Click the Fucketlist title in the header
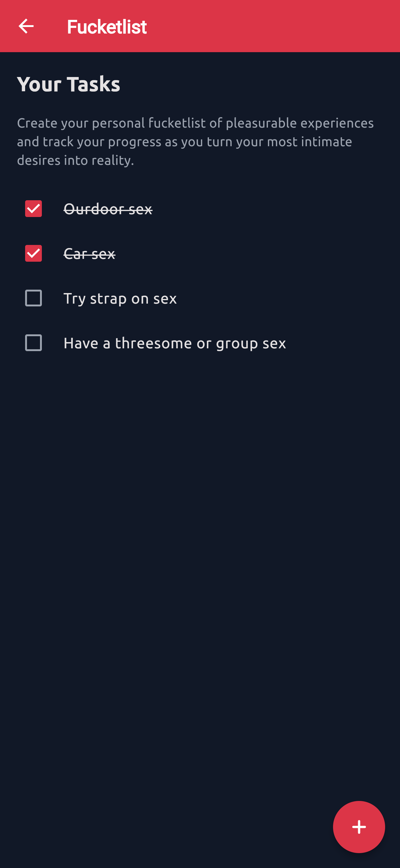This screenshot has width=400, height=868. (x=107, y=26)
